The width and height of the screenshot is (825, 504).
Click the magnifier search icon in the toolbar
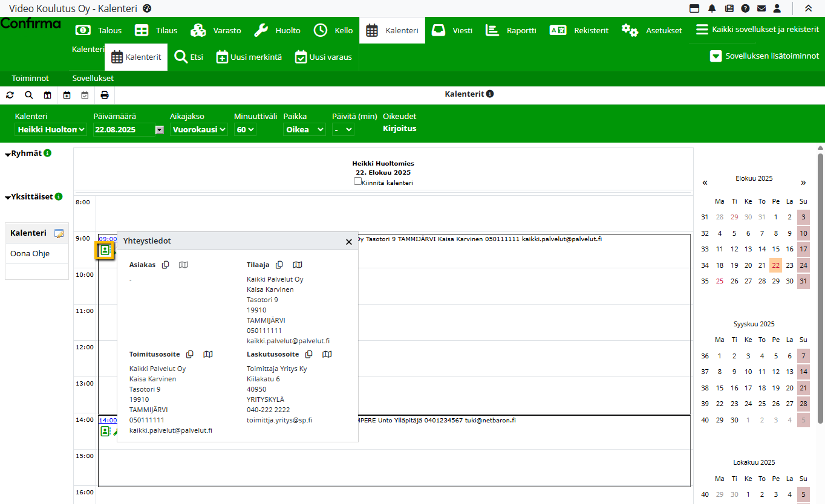pyautogui.click(x=29, y=95)
